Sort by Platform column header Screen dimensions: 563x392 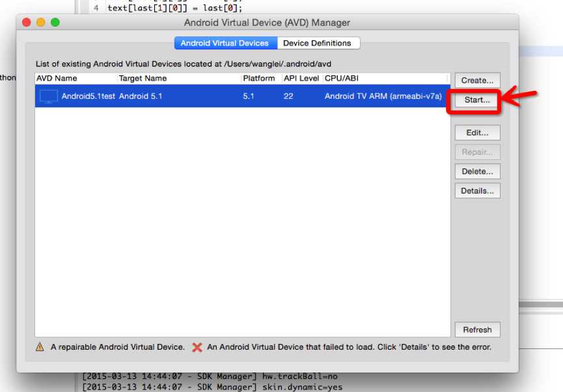point(258,78)
